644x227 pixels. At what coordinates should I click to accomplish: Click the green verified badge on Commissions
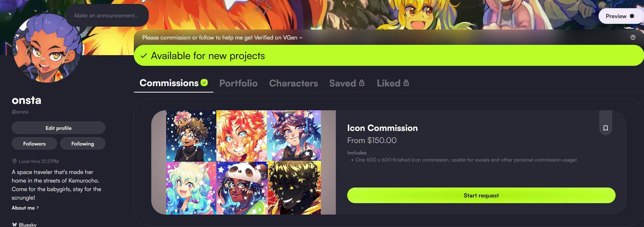pos(204,83)
